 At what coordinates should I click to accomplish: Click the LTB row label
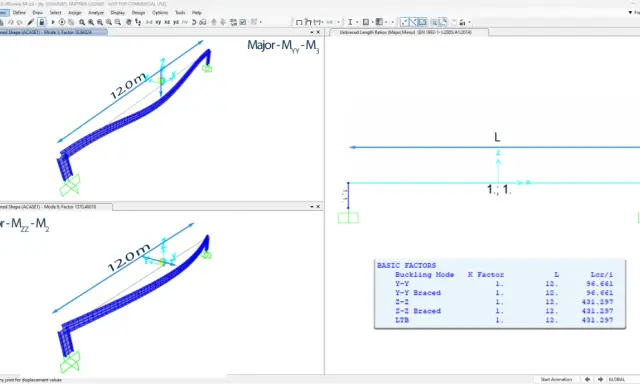[402, 320]
